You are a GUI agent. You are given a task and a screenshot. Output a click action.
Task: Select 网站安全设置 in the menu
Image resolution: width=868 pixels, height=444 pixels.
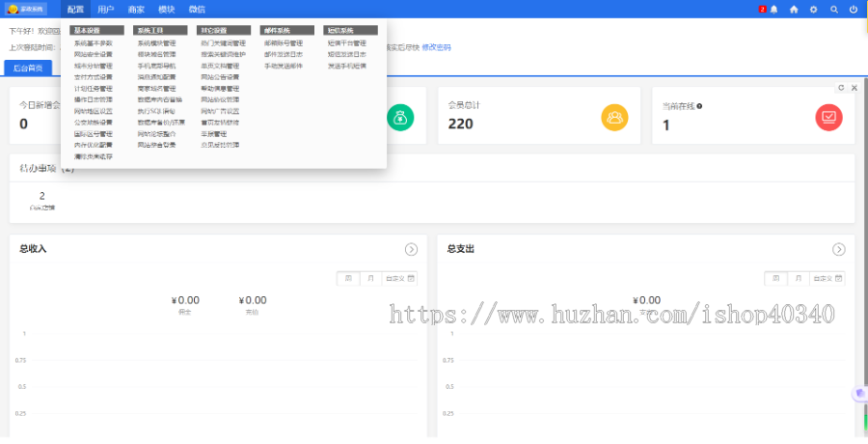pos(94,54)
